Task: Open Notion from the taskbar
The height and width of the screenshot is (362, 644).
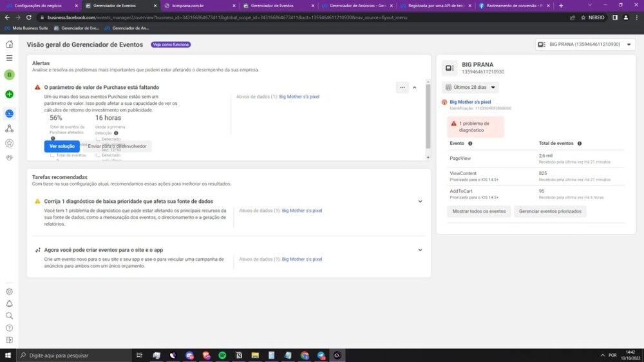Action: click(x=239, y=355)
